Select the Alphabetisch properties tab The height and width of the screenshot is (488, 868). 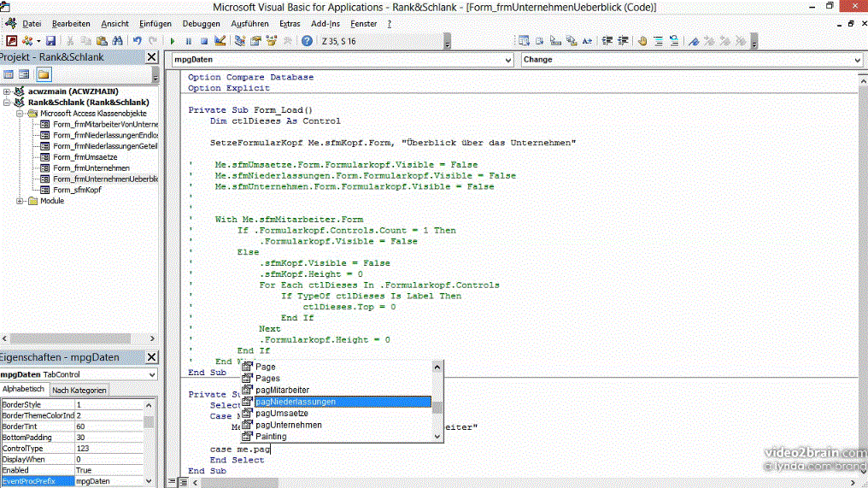click(x=23, y=390)
